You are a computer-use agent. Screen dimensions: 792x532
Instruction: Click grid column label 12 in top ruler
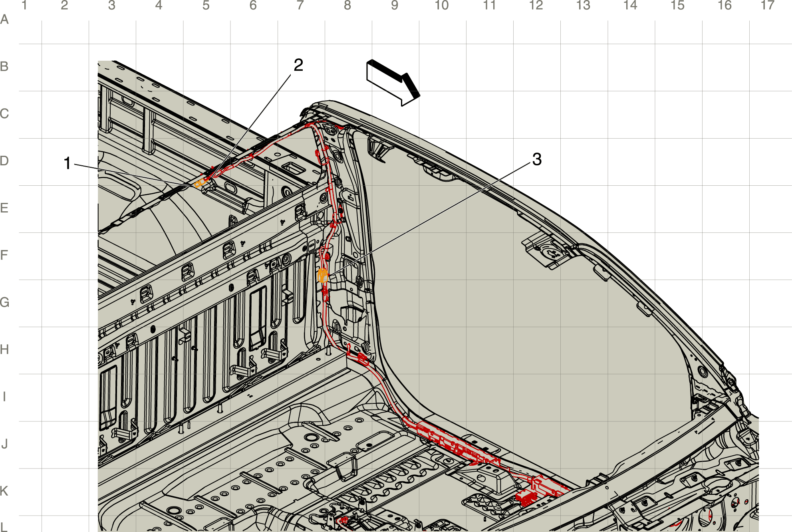pos(536,6)
